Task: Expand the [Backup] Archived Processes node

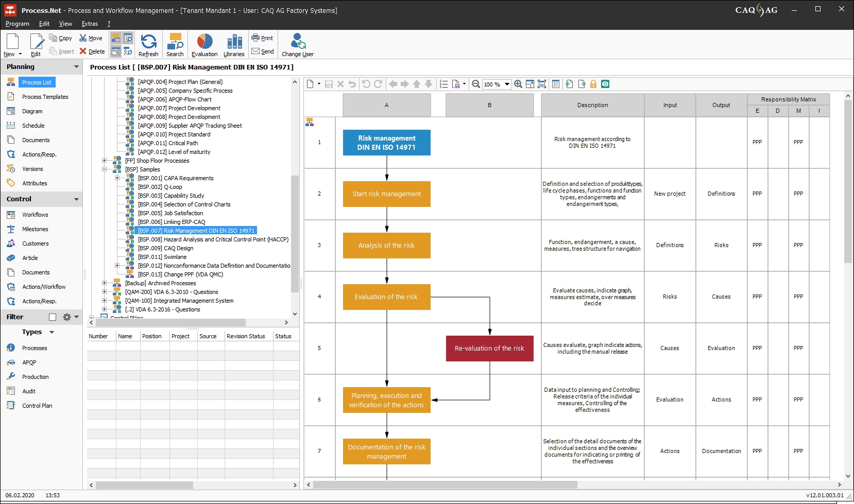Action: (104, 283)
